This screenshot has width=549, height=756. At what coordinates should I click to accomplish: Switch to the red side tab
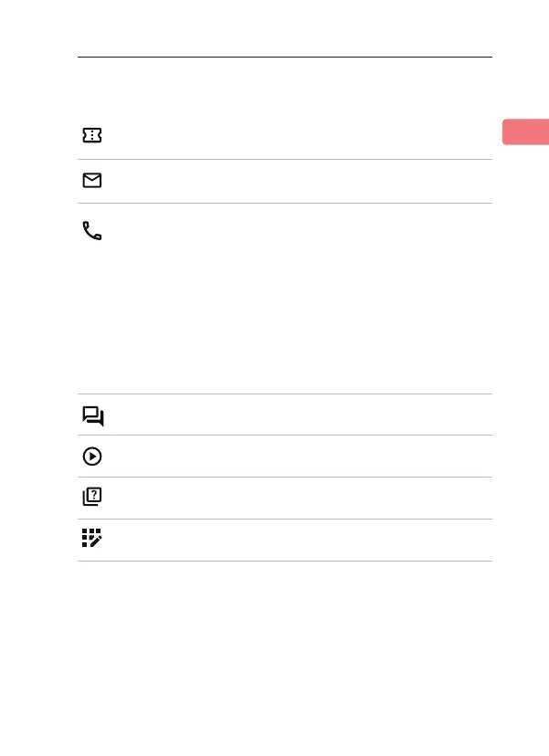coord(525,131)
